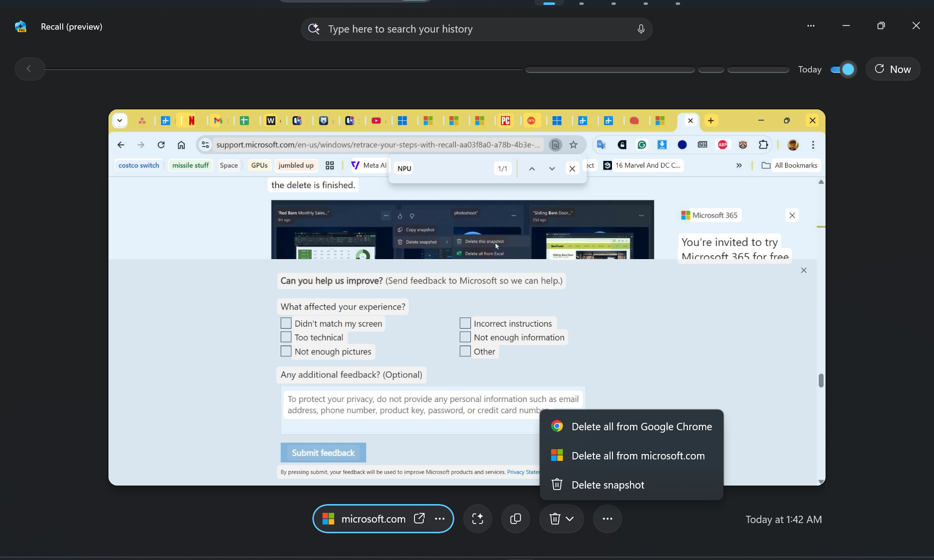Open the more options ellipsis beside trash
This screenshot has height=560, width=934.
point(607,519)
